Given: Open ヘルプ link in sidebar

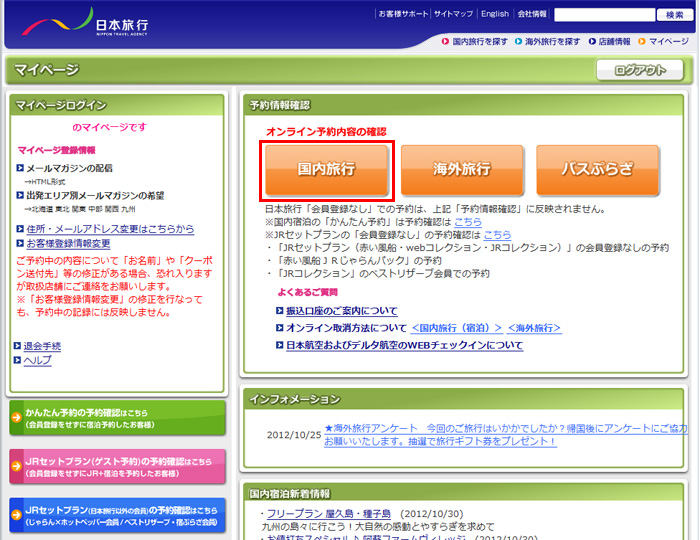Looking at the screenshot, I should pyautogui.click(x=38, y=360).
